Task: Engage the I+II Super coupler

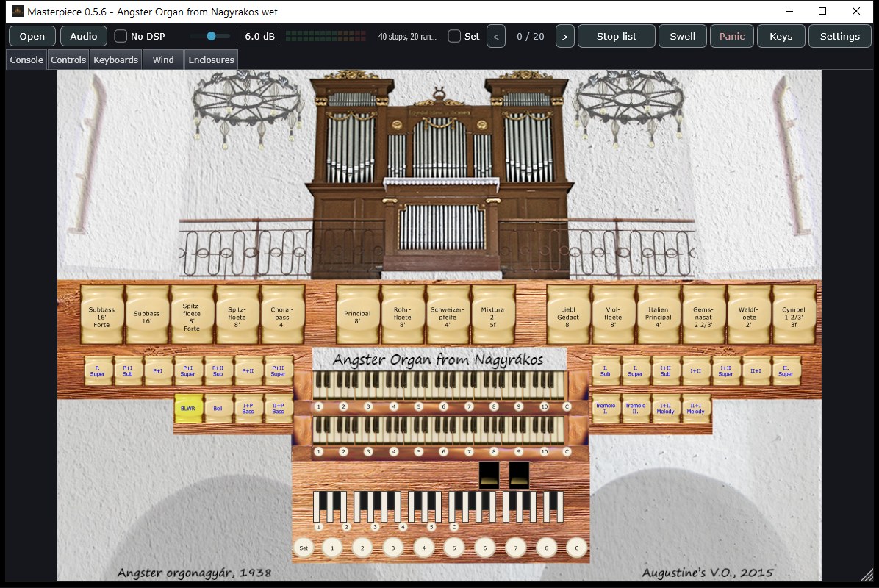Action: (725, 371)
